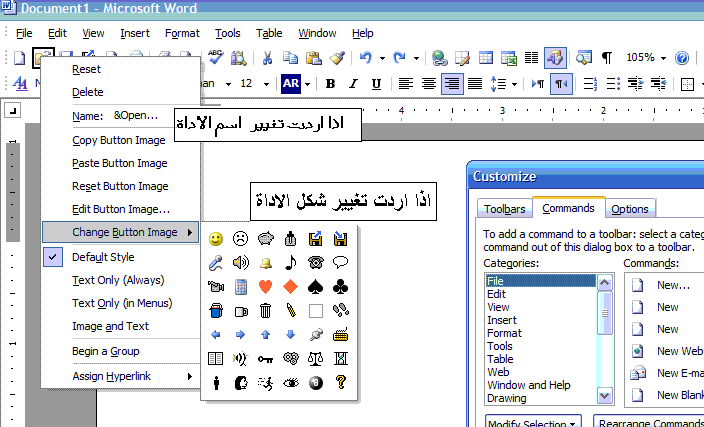
Task: Open the Undo history dropdown arrow
Action: [382, 58]
